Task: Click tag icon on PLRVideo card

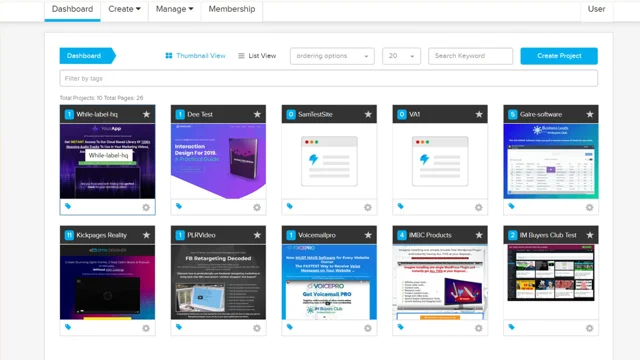Action: [179, 327]
